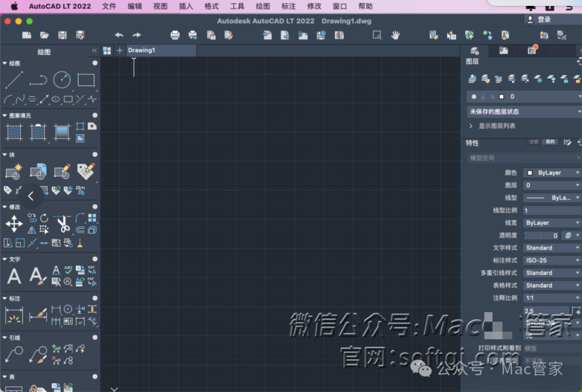Viewport: 582px width, 392px height.
Task: Open the 颜色 ByLayer dropdown
Action: tap(552, 173)
